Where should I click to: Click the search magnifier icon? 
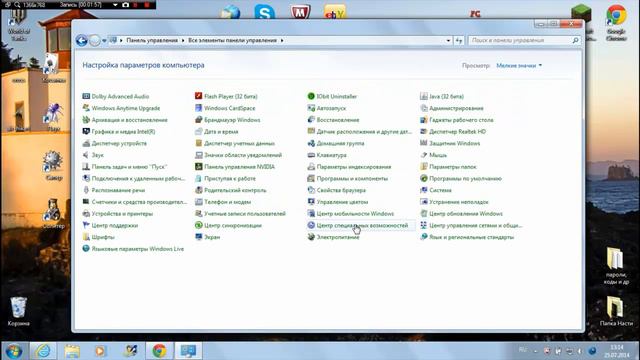pos(576,40)
